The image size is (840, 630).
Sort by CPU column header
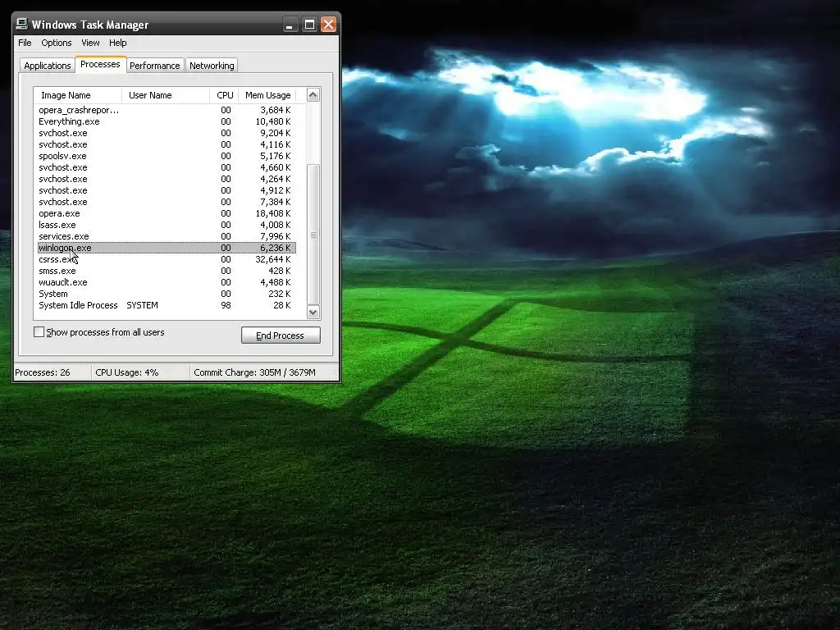click(x=224, y=95)
